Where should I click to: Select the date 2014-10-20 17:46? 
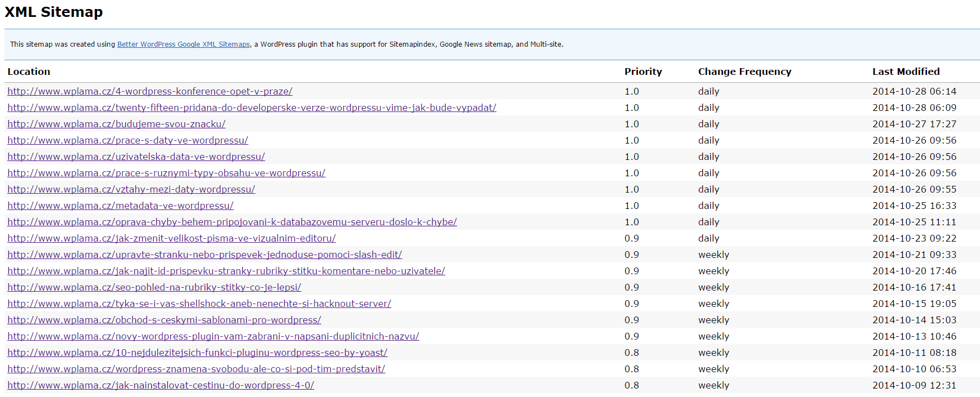click(915, 271)
